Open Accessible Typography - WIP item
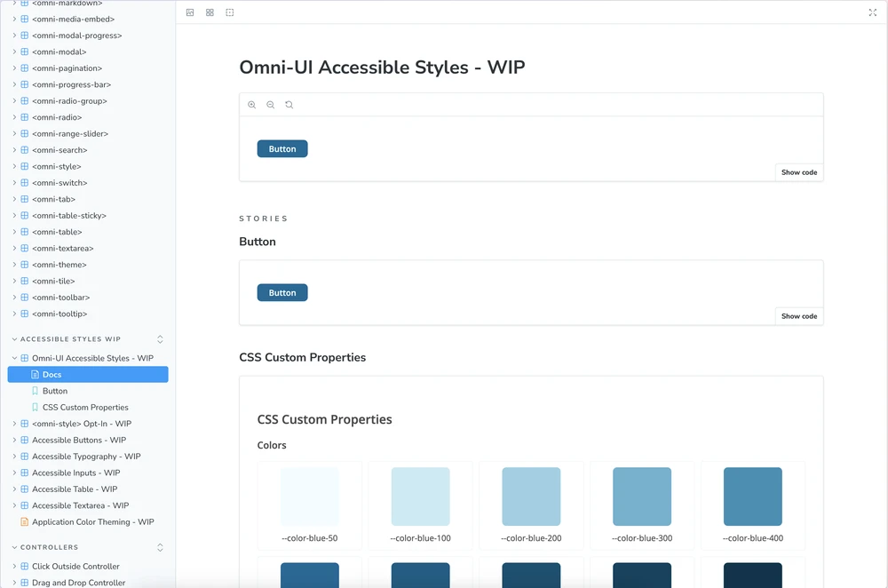This screenshot has width=888, height=588. point(86,457)
